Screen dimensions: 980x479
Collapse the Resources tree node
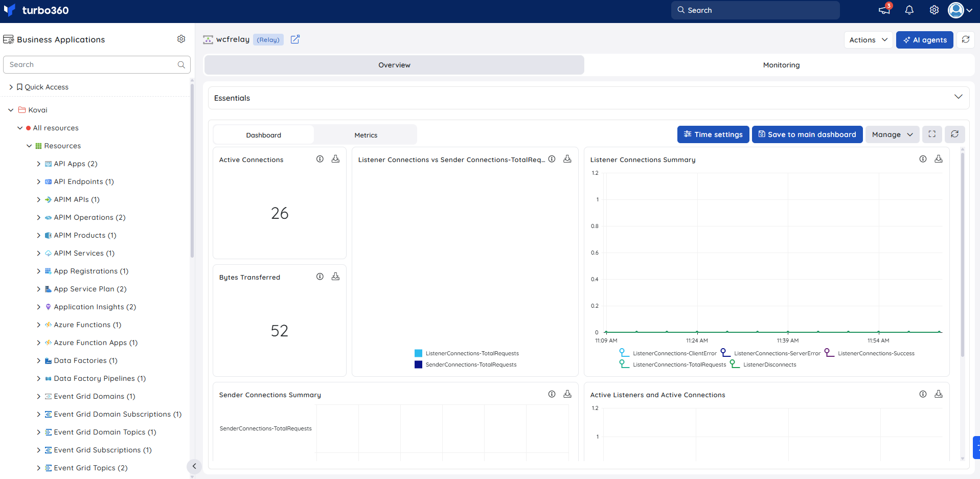(x=29, y=146)
